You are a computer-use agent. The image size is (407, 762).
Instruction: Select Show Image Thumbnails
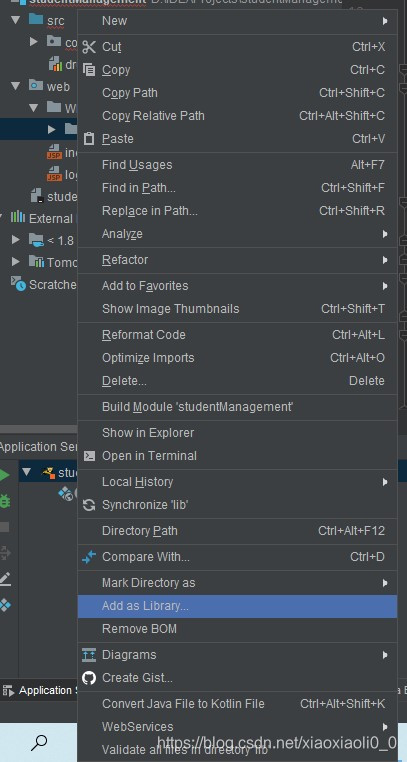[x=237, y=309]
